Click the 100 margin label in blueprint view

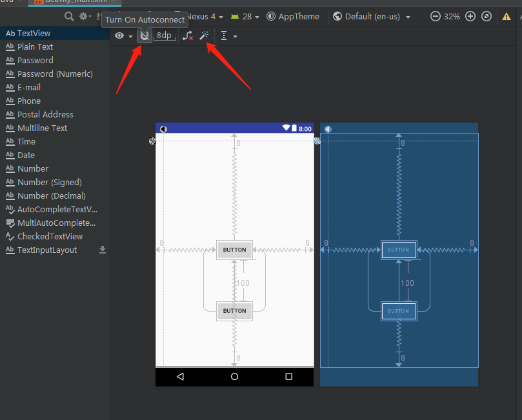click(407, 283)
